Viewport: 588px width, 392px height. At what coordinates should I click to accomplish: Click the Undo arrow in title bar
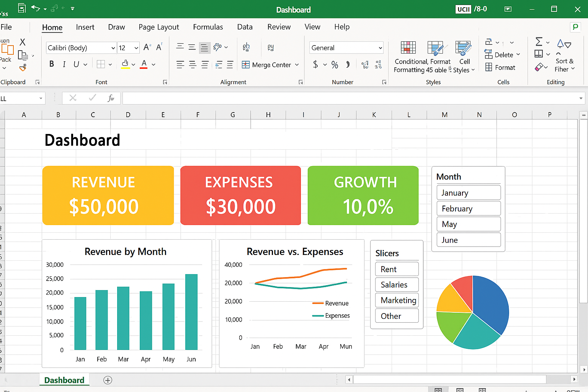point(35,8)
